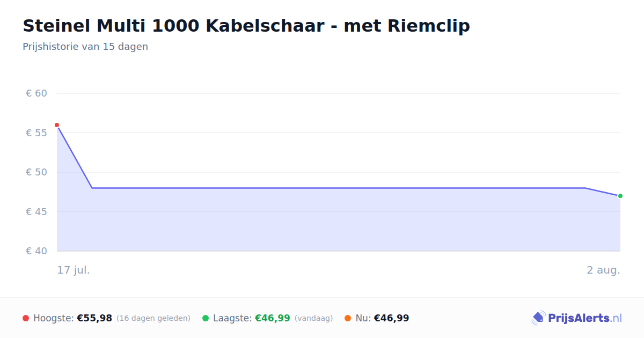Viewport: 644px width, 338px height.
Task: Click the green lowest-price dot on chart
Action: click(620, 196)
